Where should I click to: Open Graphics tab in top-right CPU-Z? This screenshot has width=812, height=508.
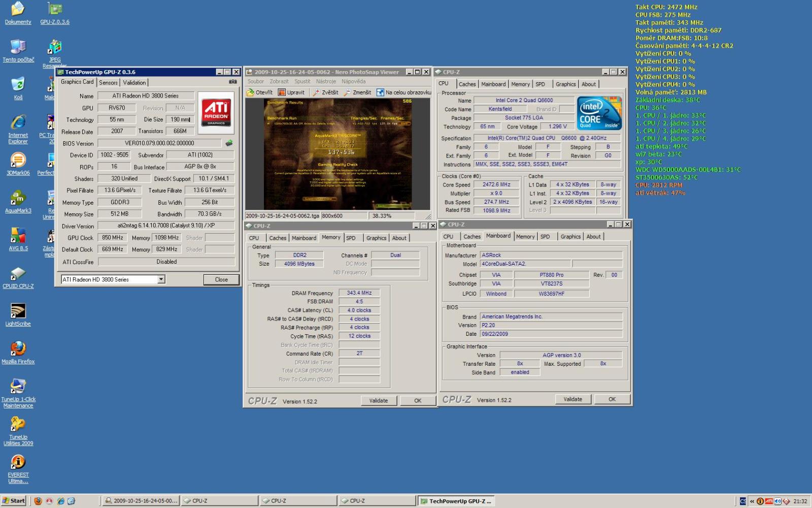point(565,84)
